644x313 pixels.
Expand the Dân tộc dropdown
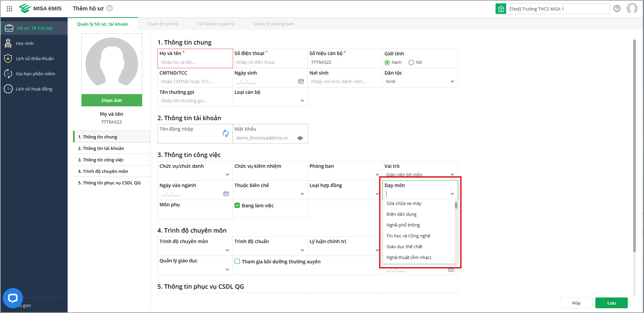(452, 81)
